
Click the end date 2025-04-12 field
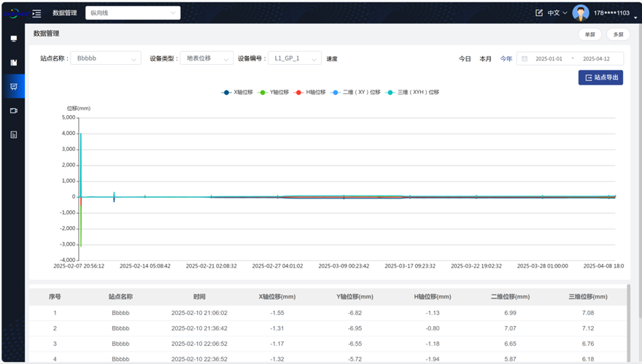tap(596, 59)
